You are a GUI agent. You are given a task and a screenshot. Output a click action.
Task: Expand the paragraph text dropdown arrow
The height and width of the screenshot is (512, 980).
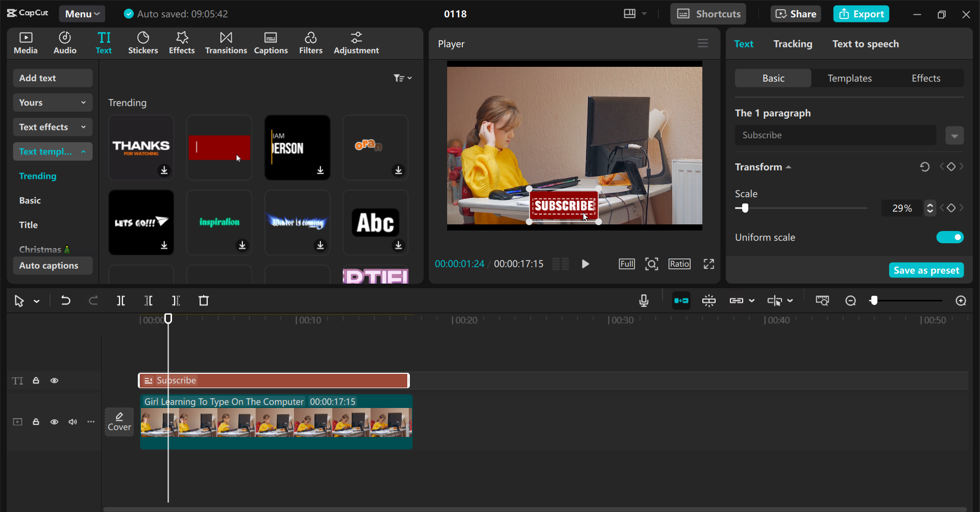[954, 136]
